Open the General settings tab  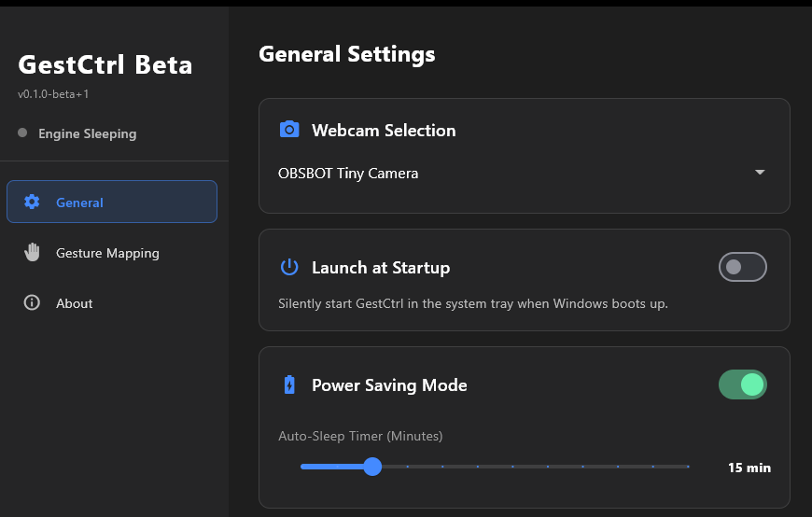(x=112, y=202)
